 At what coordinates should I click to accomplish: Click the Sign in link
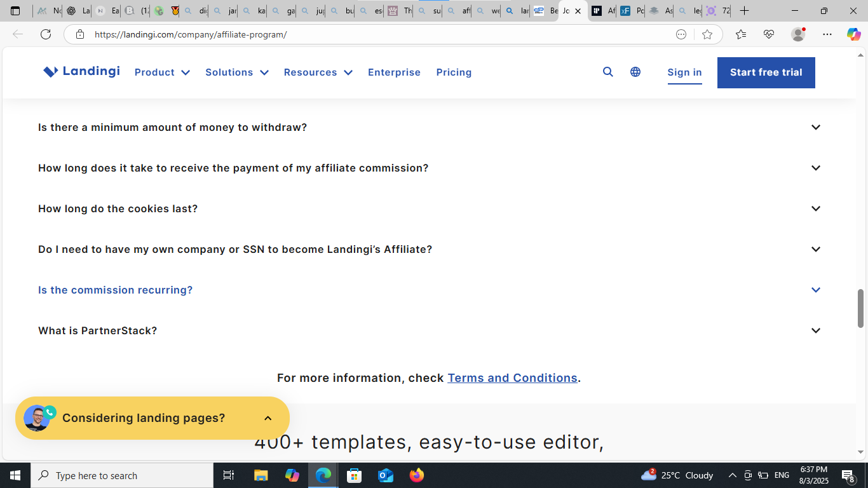point(684,72)
